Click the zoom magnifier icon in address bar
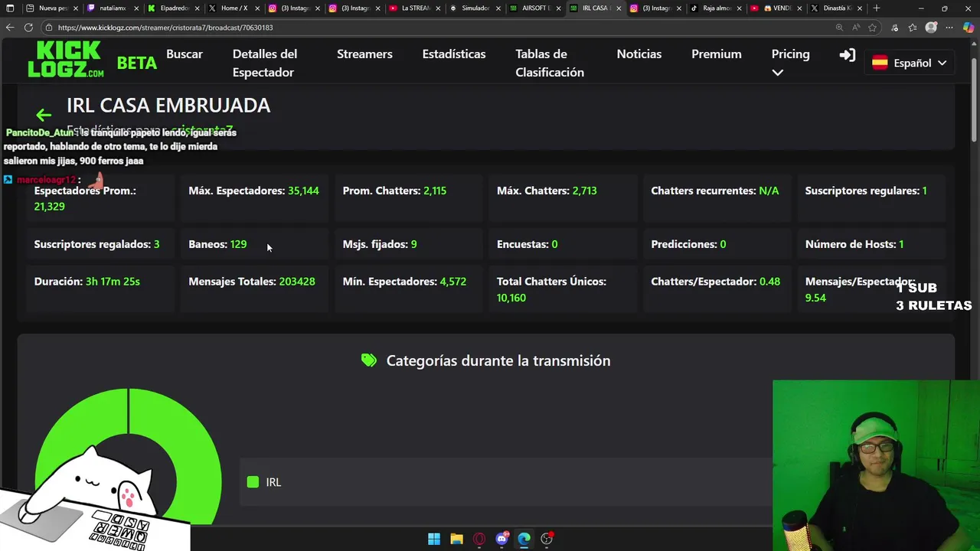The image size is (980, 551). pos(839,28)
